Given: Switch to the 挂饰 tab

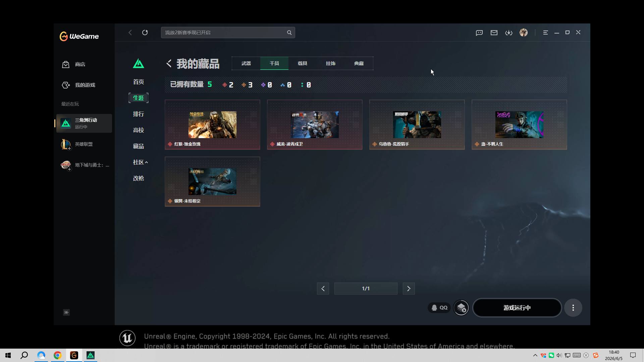Looking at the screenshot, I should (331, 63).
